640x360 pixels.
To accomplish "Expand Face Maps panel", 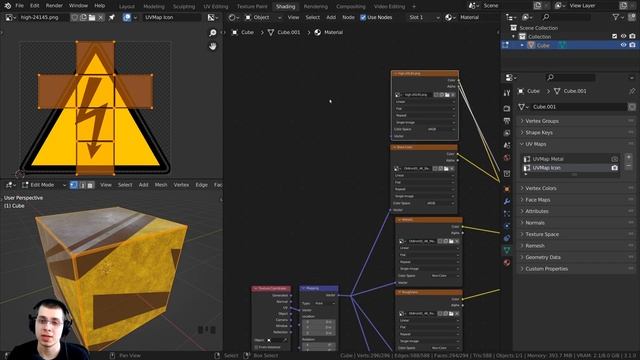I will 576,200.
